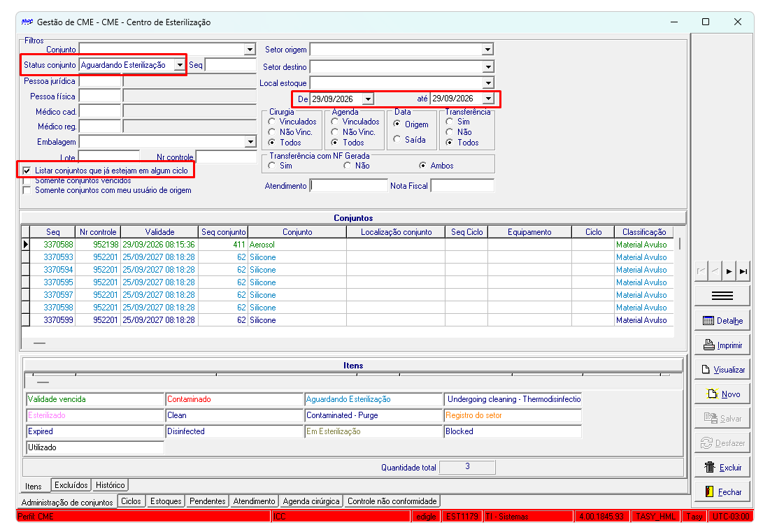The image size is (763, 532).
Task: Click the Imprimir printer icon
Action: (709, 345)
